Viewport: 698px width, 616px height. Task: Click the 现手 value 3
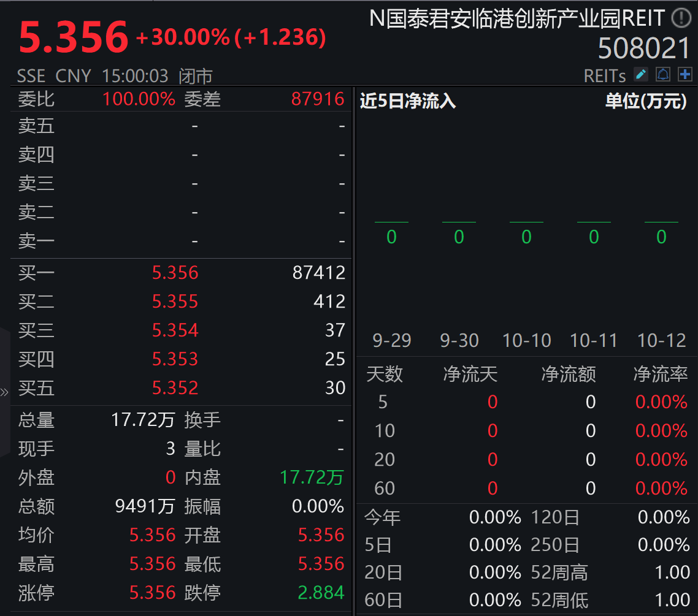(x=171, y=449)
